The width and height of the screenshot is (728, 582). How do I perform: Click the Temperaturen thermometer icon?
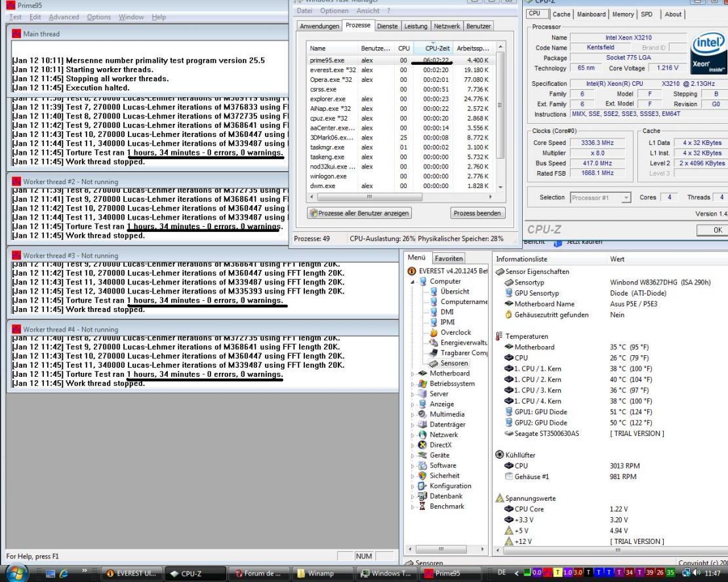pyautogui.click(x=500, y=336)
